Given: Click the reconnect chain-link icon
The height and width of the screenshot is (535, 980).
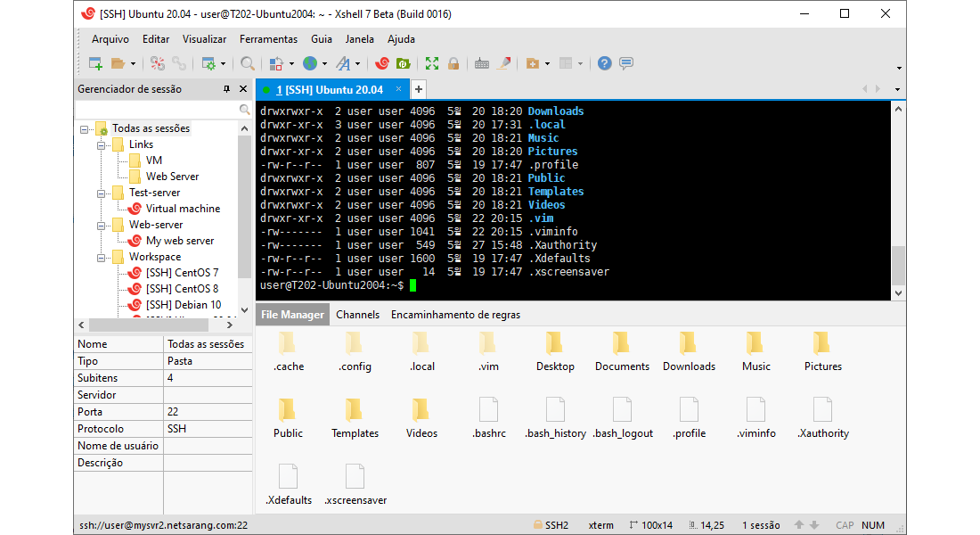Looking at the screenshot, I should click(179, 63).
